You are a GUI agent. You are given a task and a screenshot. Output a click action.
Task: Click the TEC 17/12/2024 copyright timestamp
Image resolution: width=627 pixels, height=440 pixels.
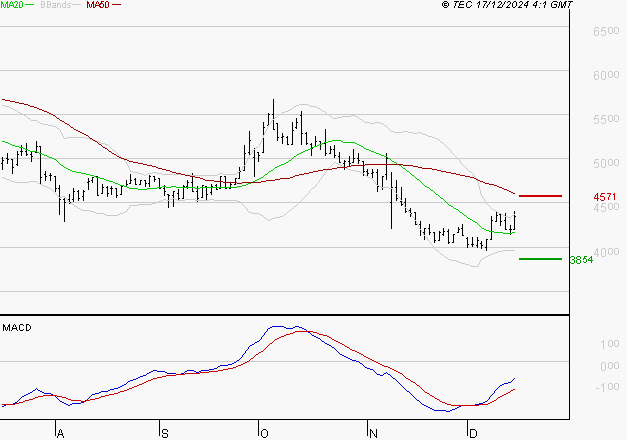tap(507, 5)
